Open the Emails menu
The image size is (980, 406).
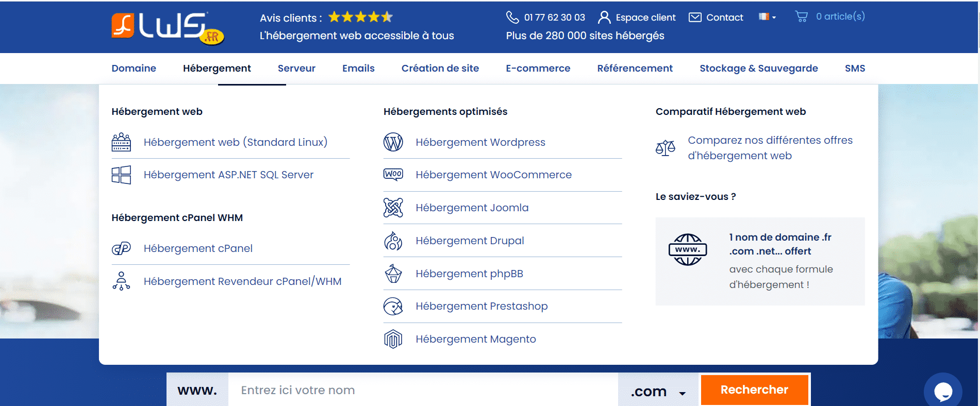click(x=358, y=68)
